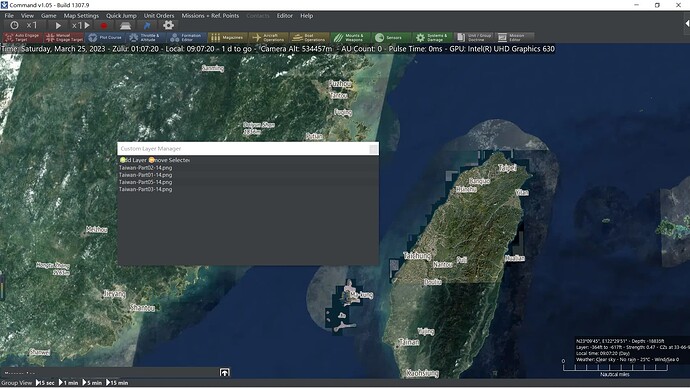Open the Magazines panel
690x388 pixels.
[x=228, y=37]
